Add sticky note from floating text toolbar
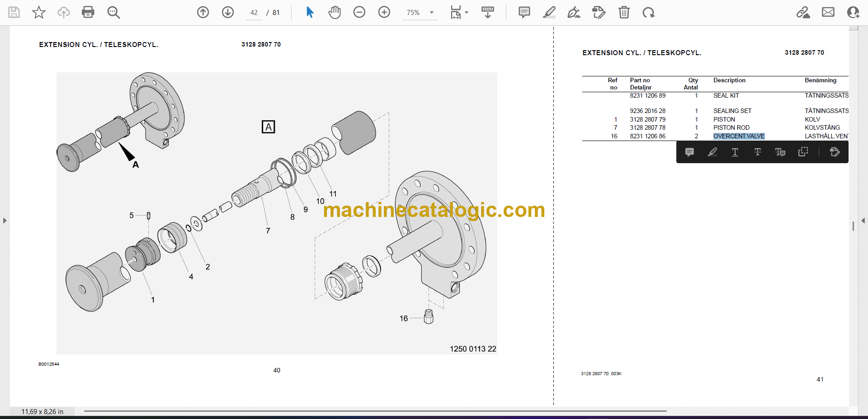This screenshot has height=419, width=868. click(x=689, y=152)
